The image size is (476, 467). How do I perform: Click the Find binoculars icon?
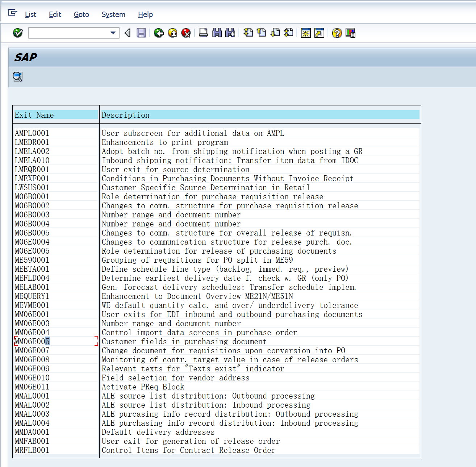217,33
